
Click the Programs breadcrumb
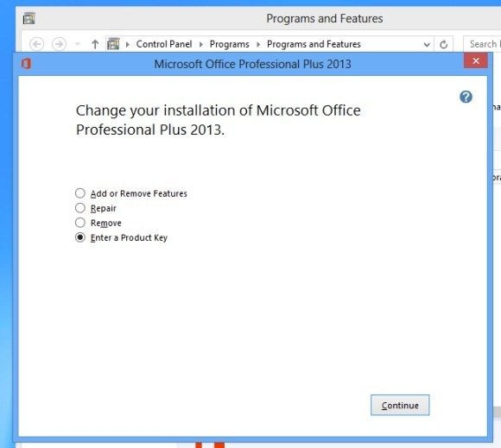[229, 44]
